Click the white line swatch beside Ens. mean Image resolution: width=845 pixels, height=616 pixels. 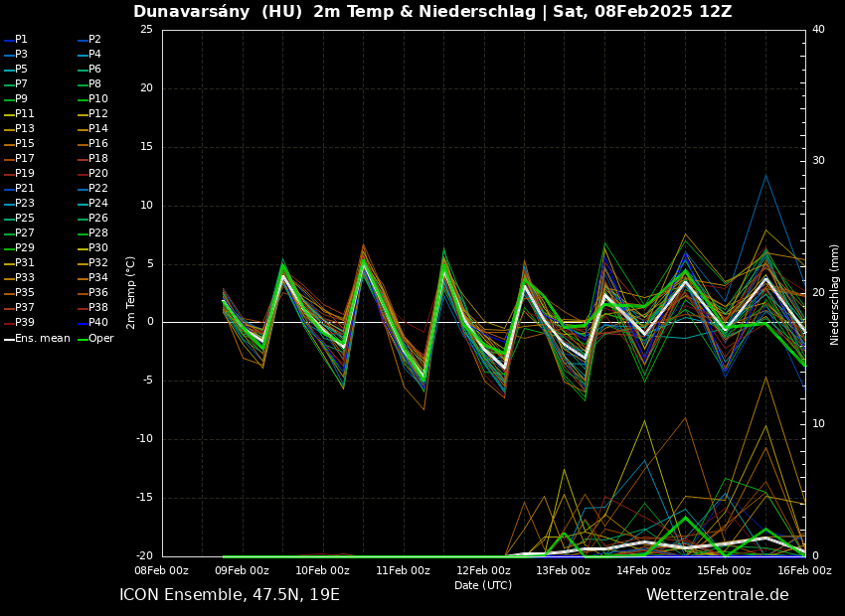pyautogui.click(x=9, y=339)
